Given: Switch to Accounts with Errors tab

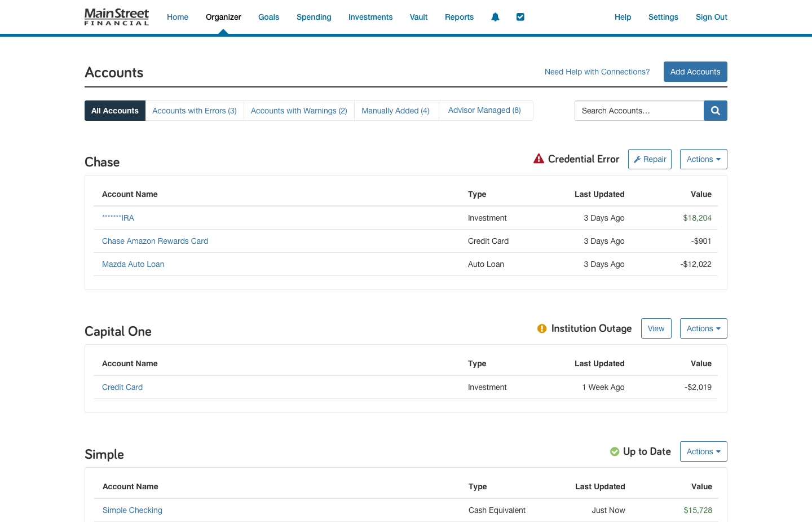Looking at the screenshot, I should point(195,111).
